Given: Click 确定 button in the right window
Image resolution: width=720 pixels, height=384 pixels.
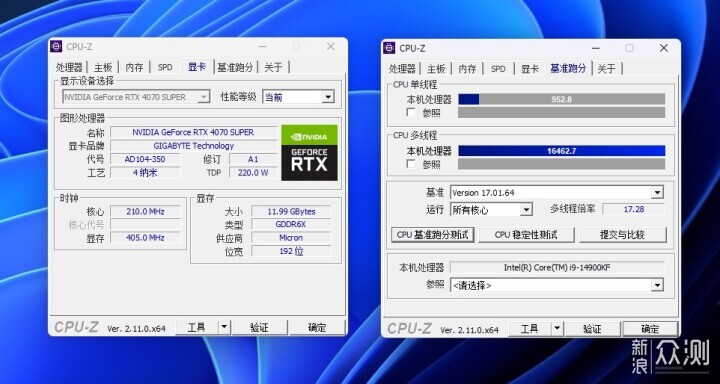Looking at the screenshot, I should tap(650, 328).
